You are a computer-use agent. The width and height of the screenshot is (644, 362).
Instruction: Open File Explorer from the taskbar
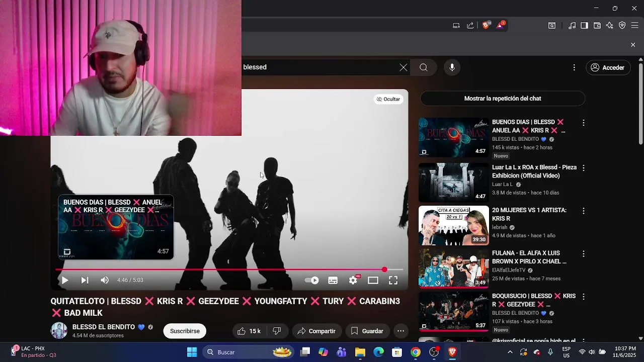(x=360, y=352)
